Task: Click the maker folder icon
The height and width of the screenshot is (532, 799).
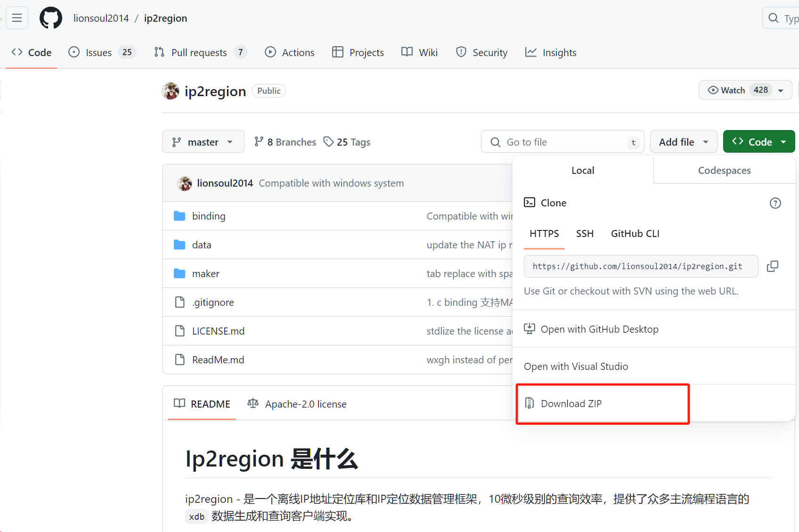Action: 179,274
